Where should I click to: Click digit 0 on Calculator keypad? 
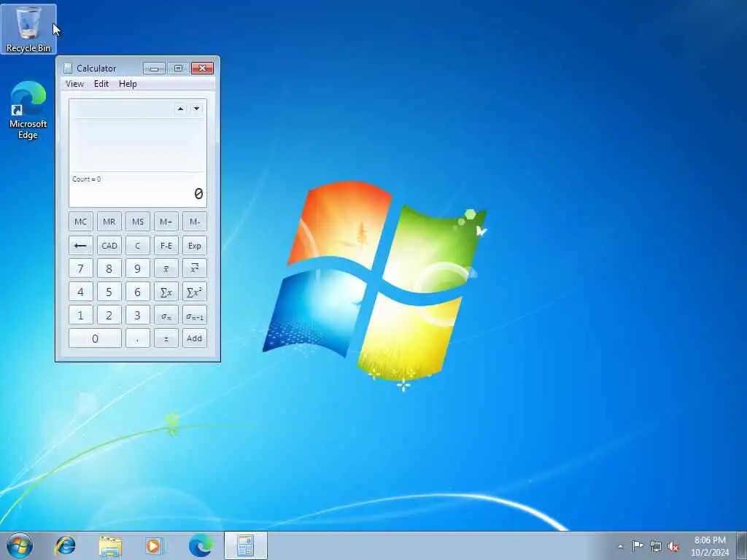[x=95, y=338]
